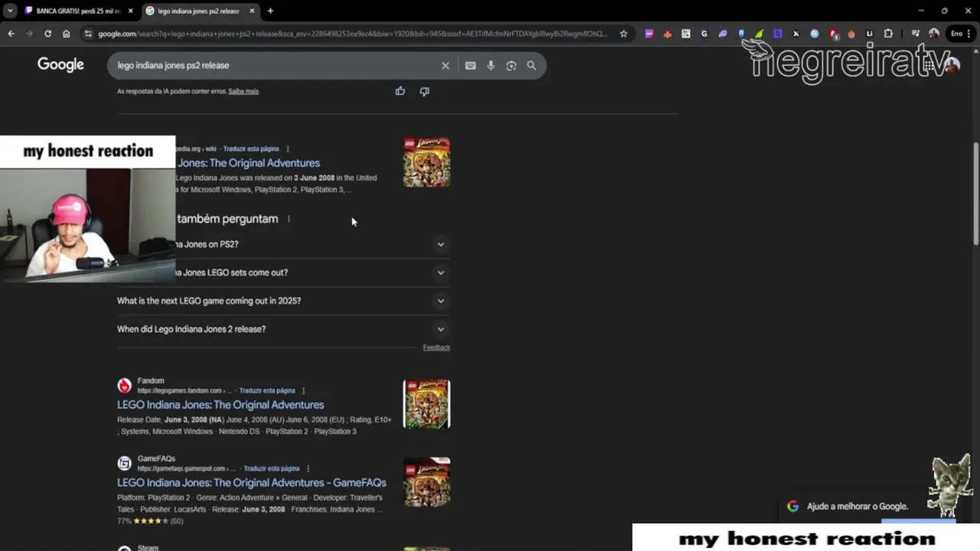Image resolution: width=980 pixels, height=551 pixels.
Task: Open the media controls icon in toolbar
Action: tap(915, 34)
